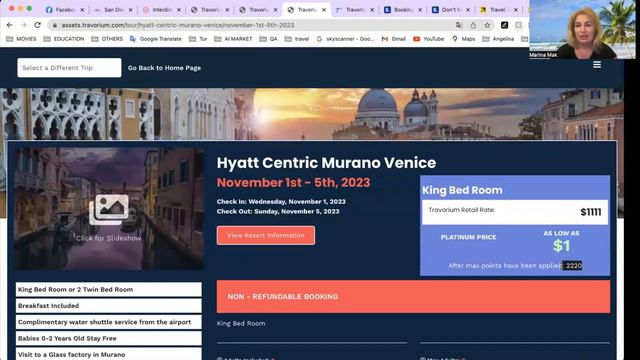Open the MOVIES bookmark folder
This screenshot has width=640, height=360.
coord(21,39)
